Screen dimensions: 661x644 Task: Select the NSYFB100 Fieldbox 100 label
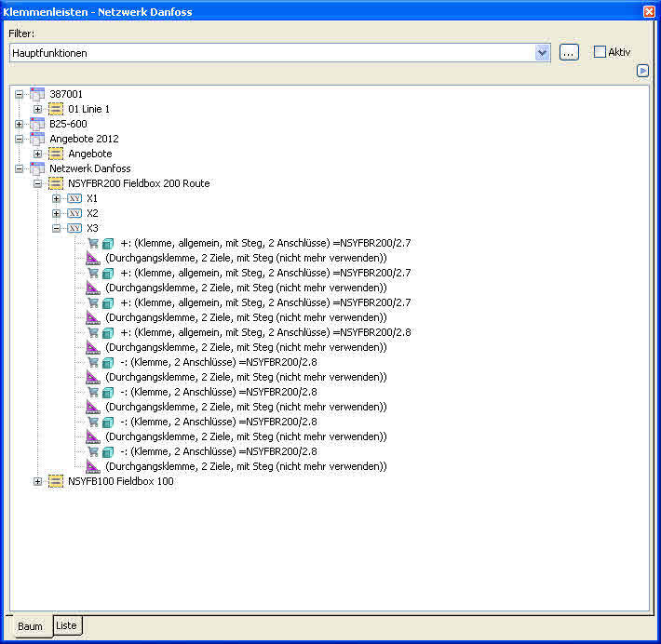coord(121,481)
